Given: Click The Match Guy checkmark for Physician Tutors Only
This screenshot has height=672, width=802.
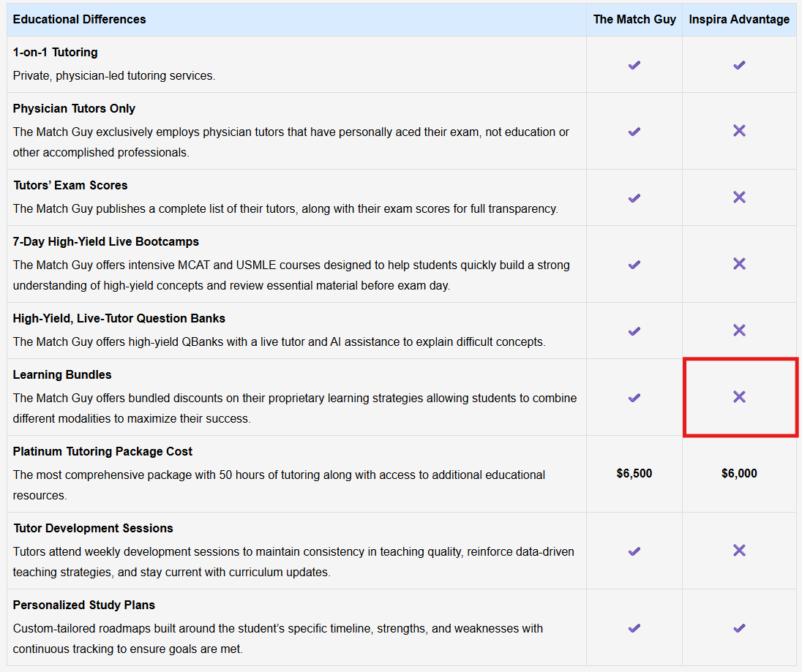Looking at the screenshot, I should (634, 132).
